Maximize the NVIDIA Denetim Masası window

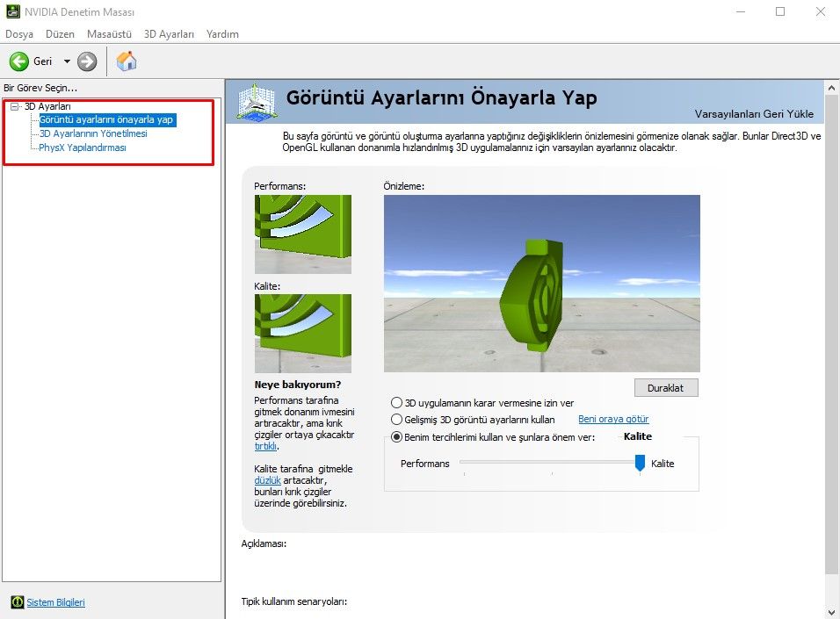(780, 11)
